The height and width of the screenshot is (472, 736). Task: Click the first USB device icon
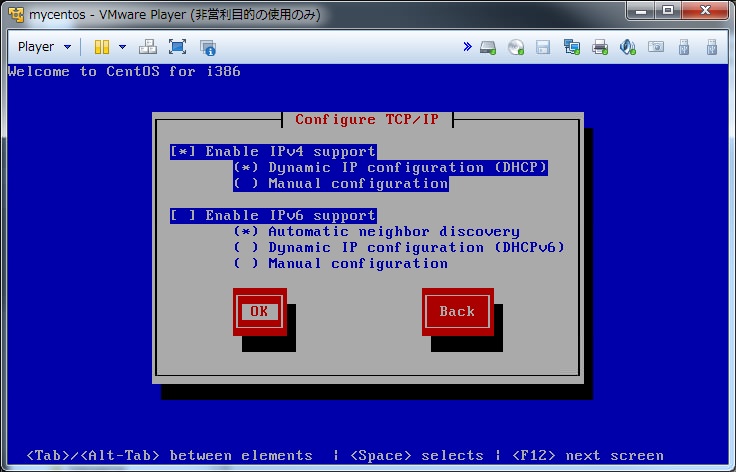684,47
